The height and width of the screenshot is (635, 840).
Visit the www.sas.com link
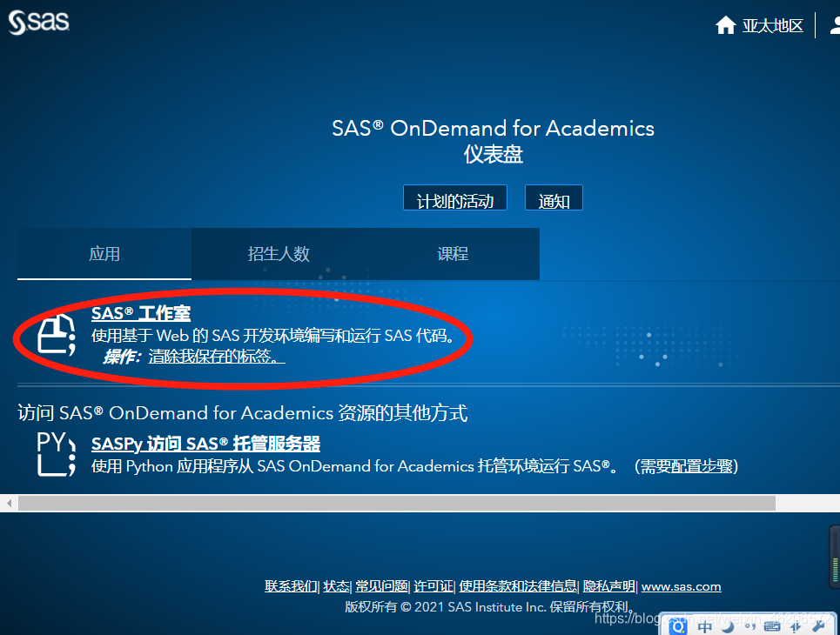coord(681,587)
